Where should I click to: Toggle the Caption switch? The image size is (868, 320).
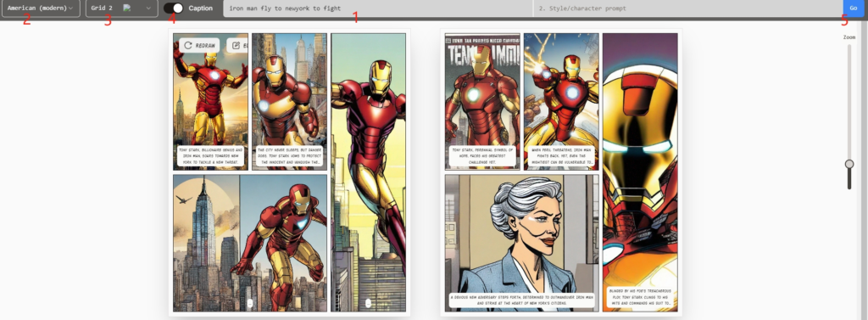pos(173,8)
